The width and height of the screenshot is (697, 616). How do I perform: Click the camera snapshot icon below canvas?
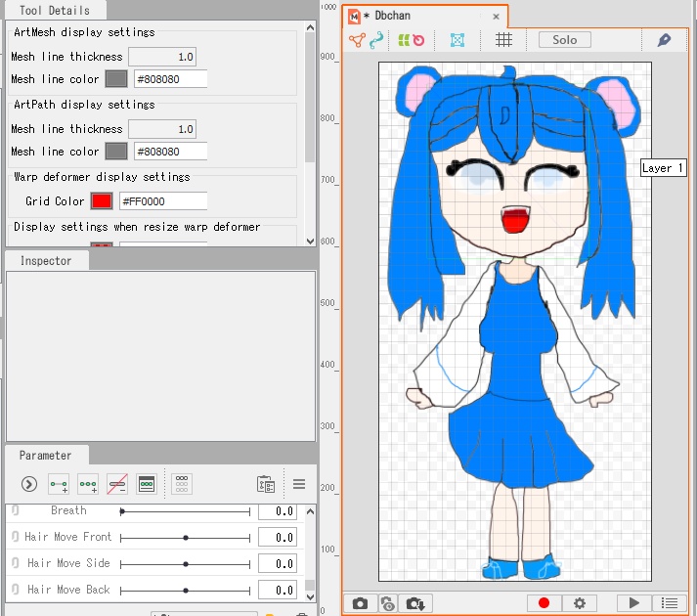click(x=360, y=604)
